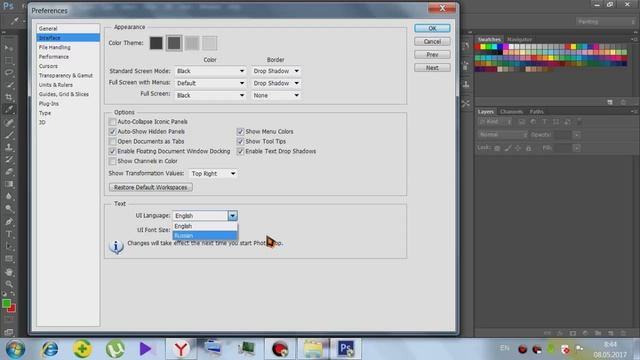Select the Magic Wand tool

tap(9, 85)
